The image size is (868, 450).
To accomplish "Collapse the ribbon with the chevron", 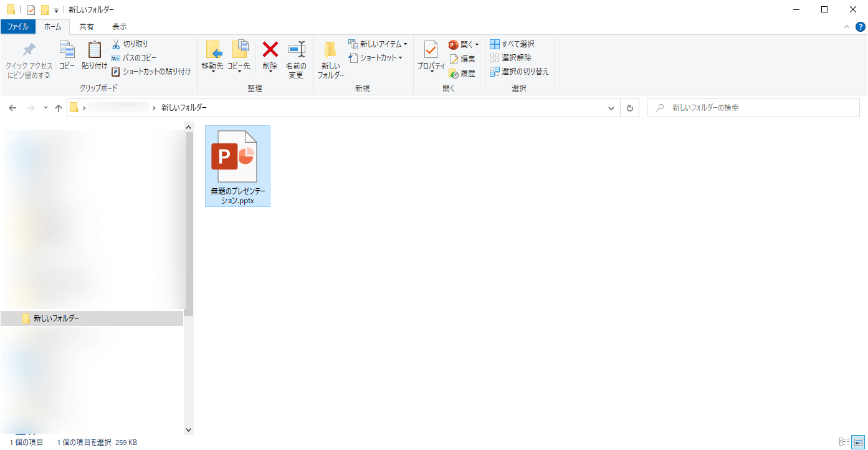I will point(847,27).
